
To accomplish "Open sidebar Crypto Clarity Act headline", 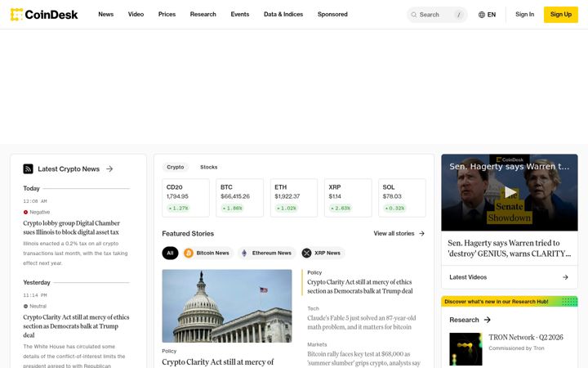I will (76, 326).
